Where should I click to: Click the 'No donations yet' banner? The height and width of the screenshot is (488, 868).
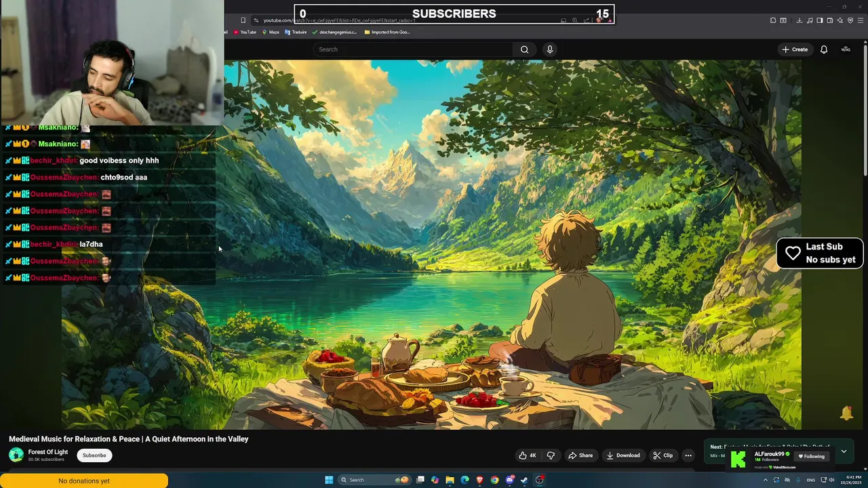click(x=84, y=481)
